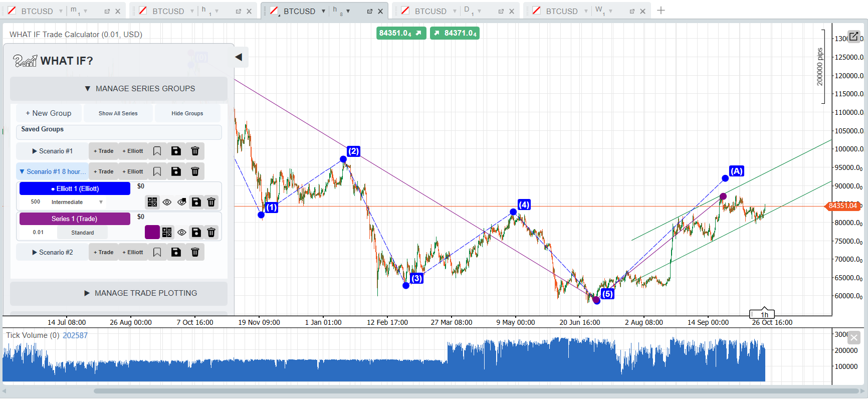
Task: Delete the Scenario #1 group
Action: 195,151
